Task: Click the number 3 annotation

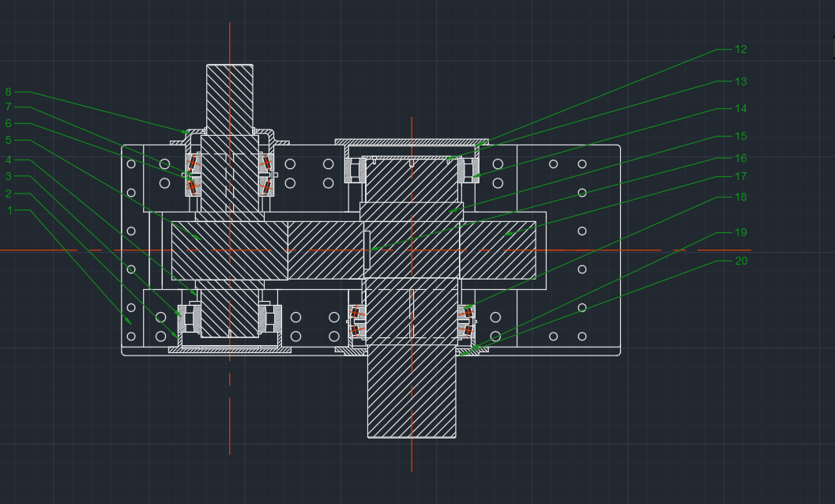Action: pos(9,176)
